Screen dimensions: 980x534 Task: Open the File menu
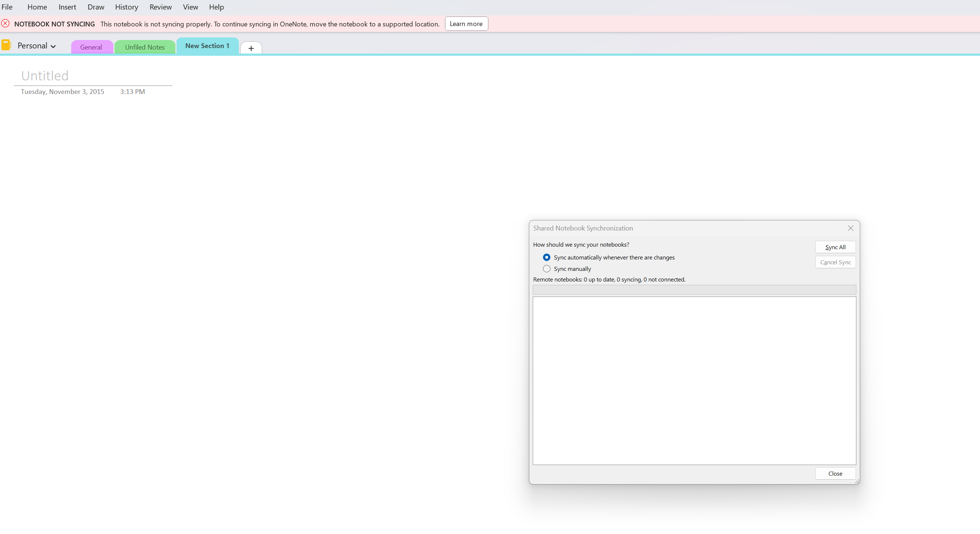[7, 7]
